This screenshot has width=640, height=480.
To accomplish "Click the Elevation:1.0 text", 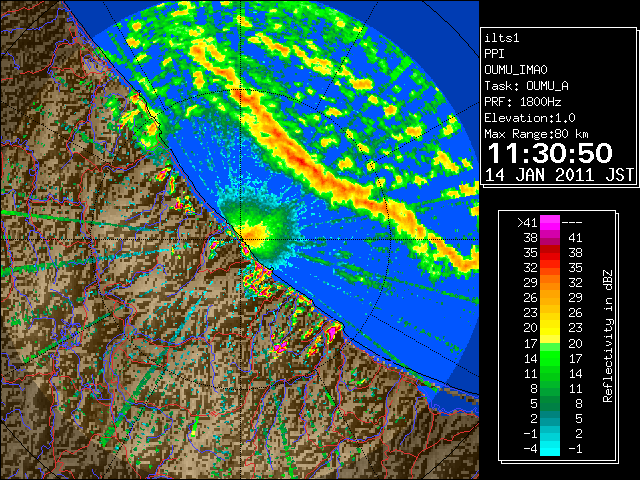I will (530, 118).
